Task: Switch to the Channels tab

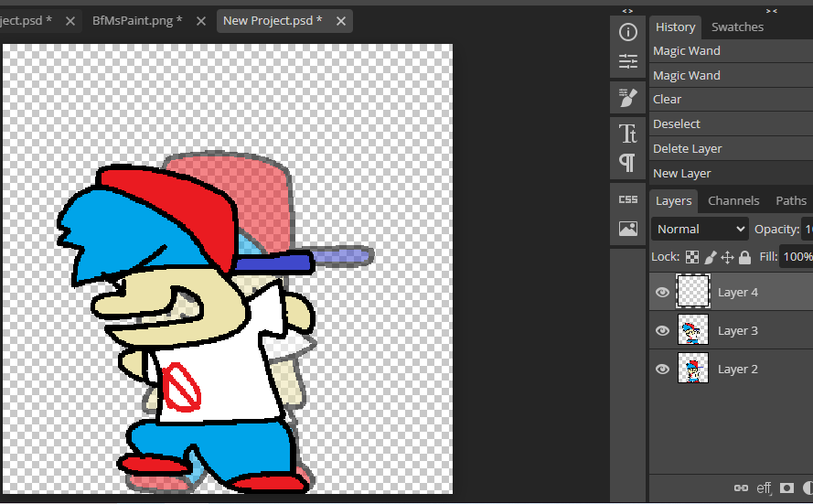Action: click(733, 200)
